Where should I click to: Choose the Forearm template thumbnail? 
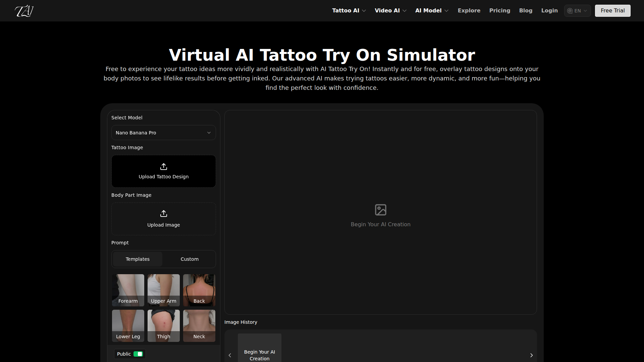[128, 290]
